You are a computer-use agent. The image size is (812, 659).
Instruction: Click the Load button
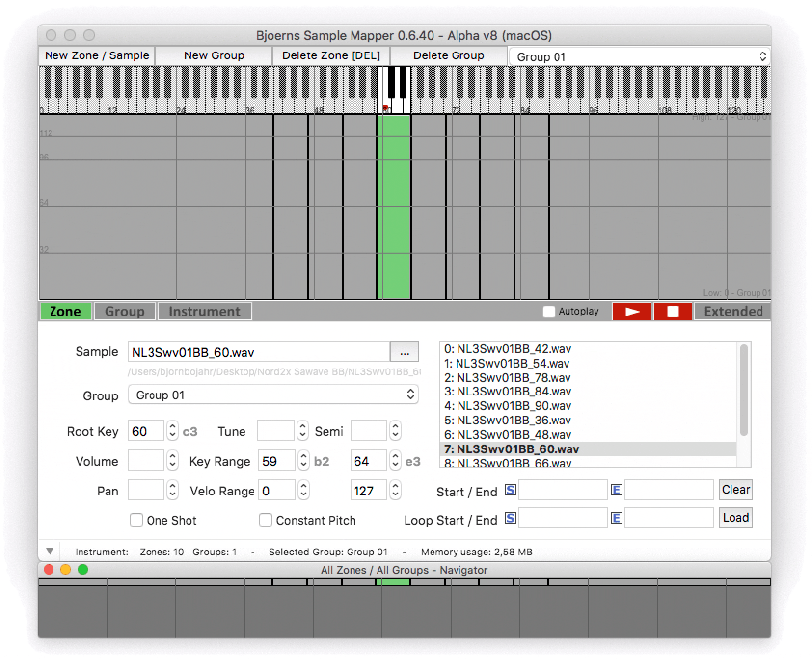coord(736,518)
